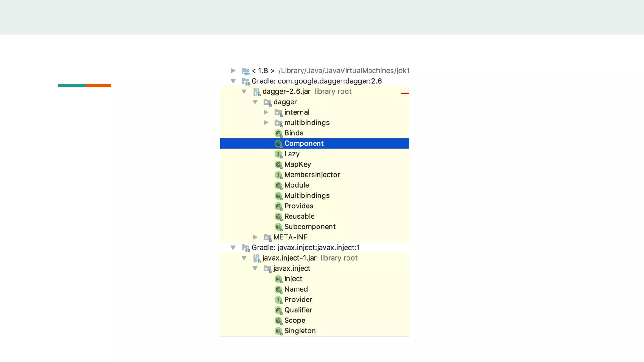
Task: Collapse the dagger package node
Action: (x=255, y=102)
